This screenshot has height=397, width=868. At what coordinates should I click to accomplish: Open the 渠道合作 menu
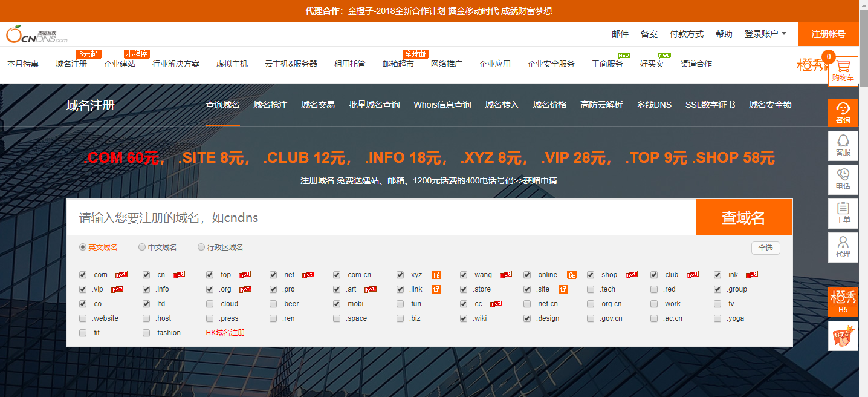pos(696,64)
